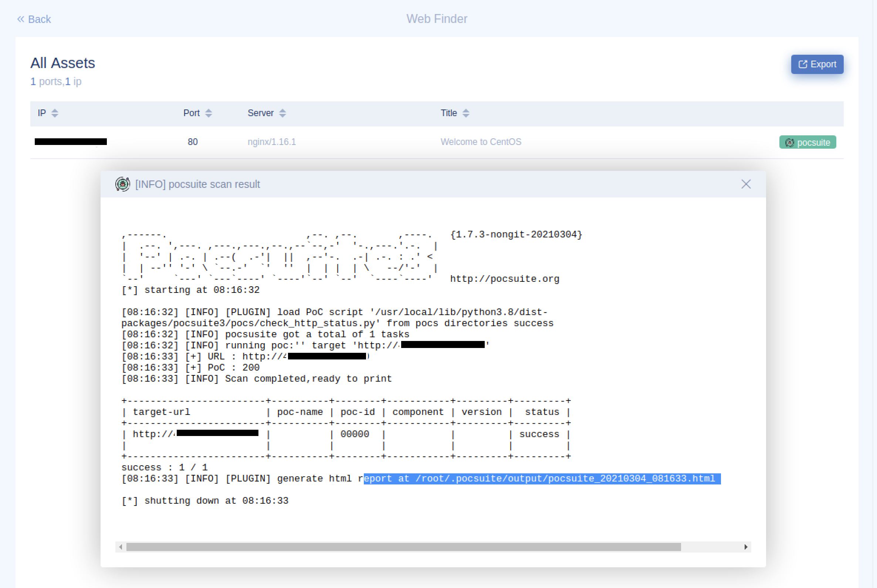Click the right arrow of the horizontal scrollbar
This screenshot has width=877, height=588.
746,547
